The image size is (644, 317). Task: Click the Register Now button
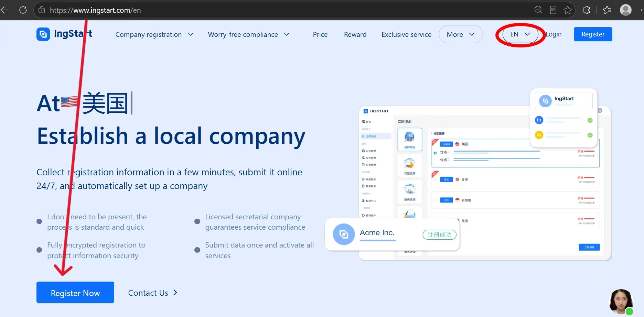[x=75, y=293]
